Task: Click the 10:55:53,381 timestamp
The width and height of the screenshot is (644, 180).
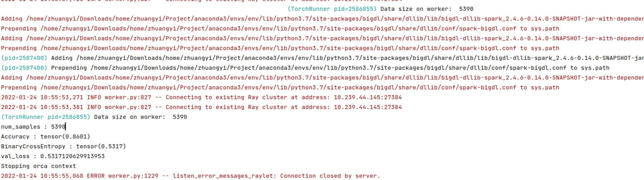Action: [62, 107]
